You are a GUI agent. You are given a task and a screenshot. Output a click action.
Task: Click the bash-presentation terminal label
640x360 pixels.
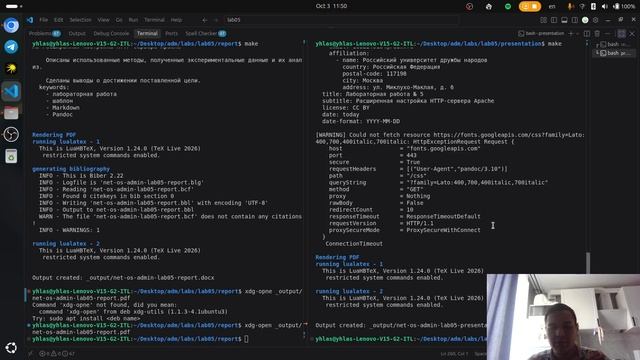[x=541, y=33]
